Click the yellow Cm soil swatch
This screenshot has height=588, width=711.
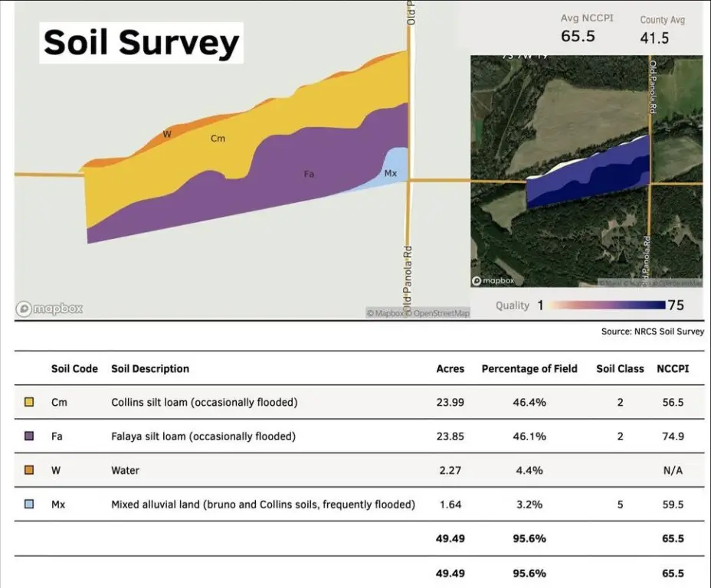(29, 402)
